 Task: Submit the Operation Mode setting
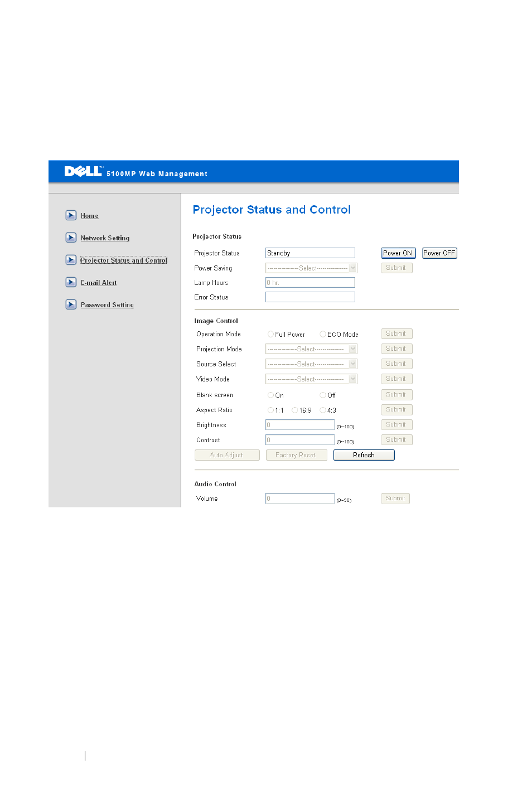pos(396,333)
